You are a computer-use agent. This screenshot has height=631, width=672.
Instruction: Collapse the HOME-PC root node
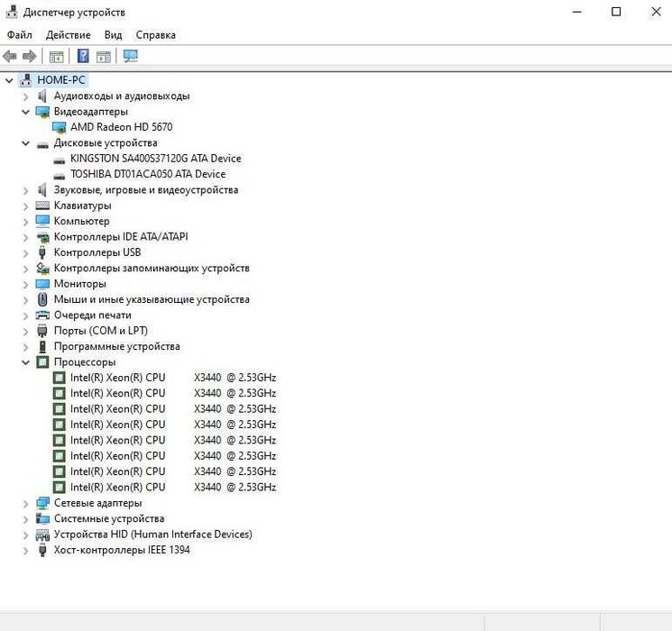(9, 80)
